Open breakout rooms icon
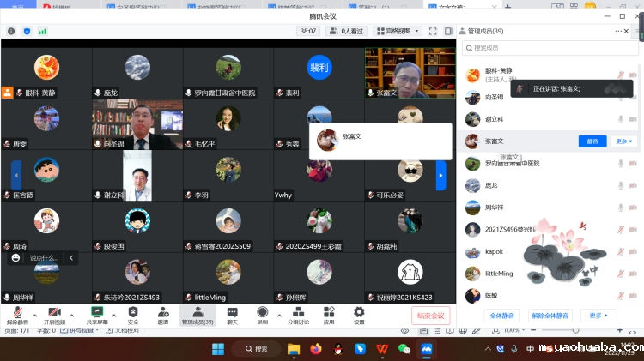This screenshot has height=361, width=644. (x=299, y=316)
